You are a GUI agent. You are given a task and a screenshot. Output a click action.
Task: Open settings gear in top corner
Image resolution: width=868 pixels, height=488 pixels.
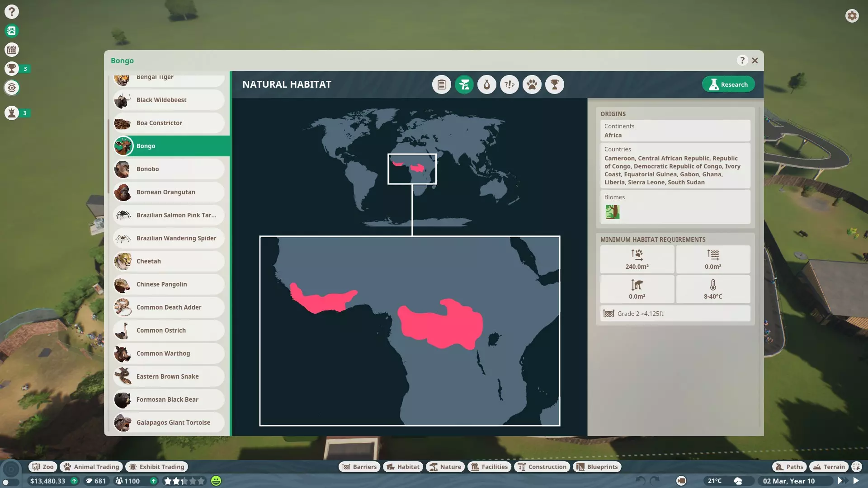pyautogui.click(x=852, y=16)
